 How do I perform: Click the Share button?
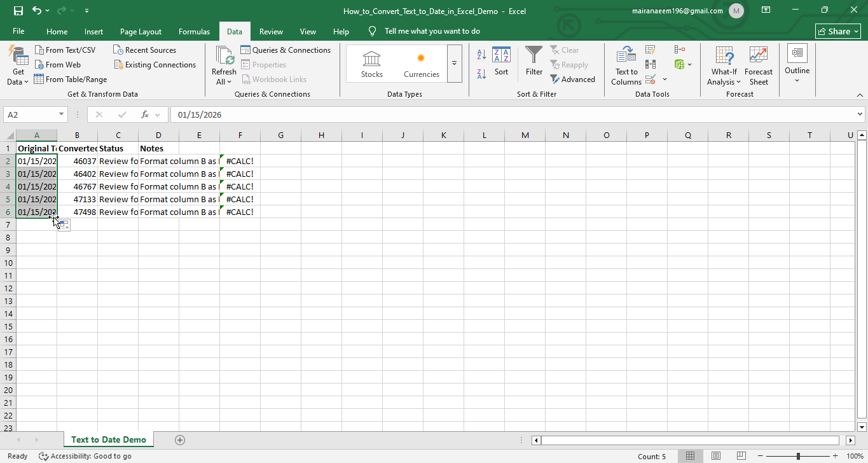[x=838, y=31]
